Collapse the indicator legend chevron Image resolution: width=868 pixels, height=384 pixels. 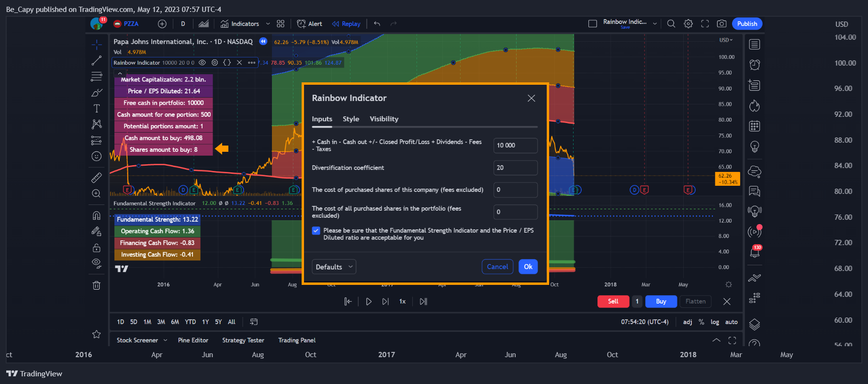coord(120,74)
